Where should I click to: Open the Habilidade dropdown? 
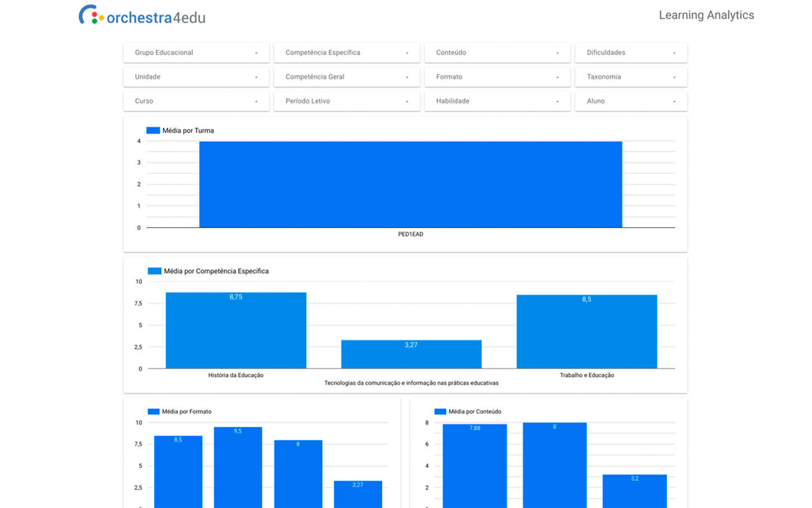coord(497,101)
